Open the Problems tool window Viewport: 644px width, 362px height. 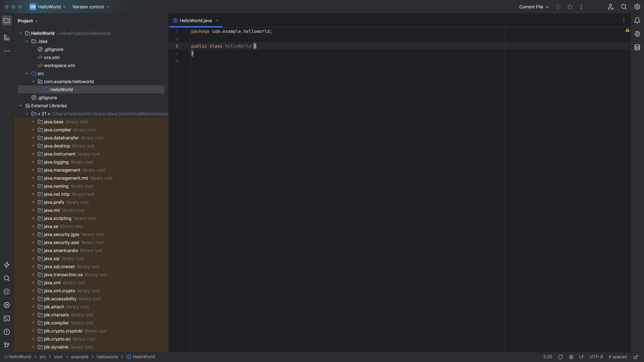click(7, 332)
